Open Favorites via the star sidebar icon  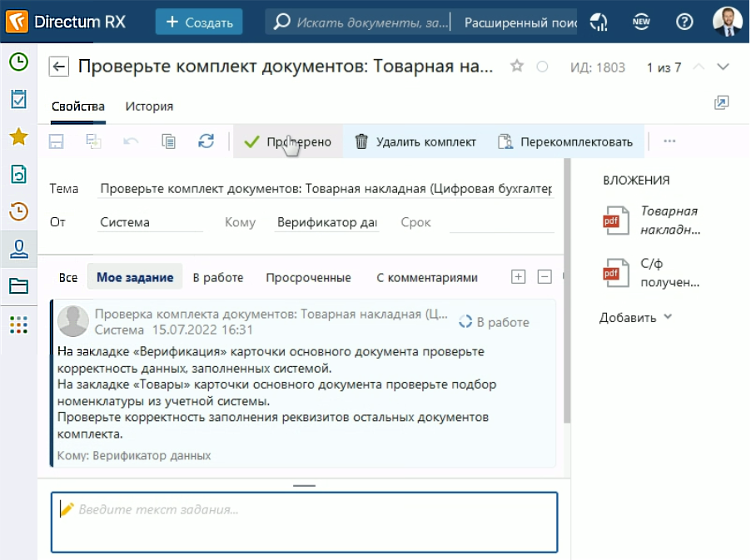point(18,136)
